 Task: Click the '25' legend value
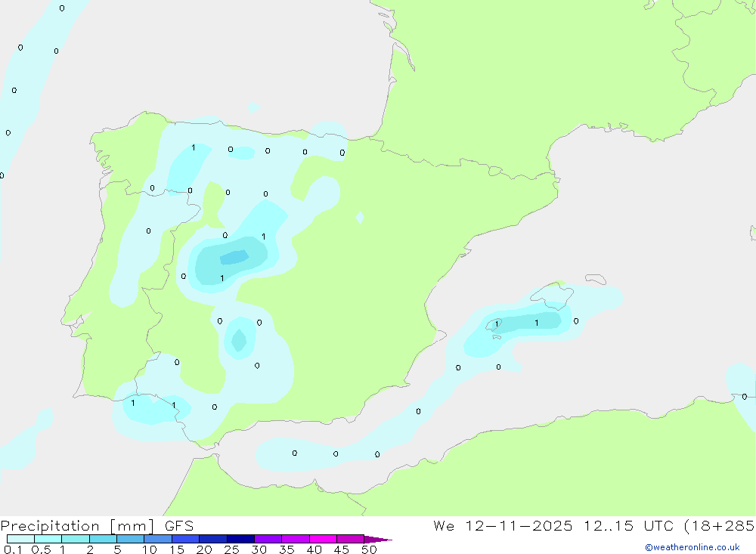click(x=231, y=549)
